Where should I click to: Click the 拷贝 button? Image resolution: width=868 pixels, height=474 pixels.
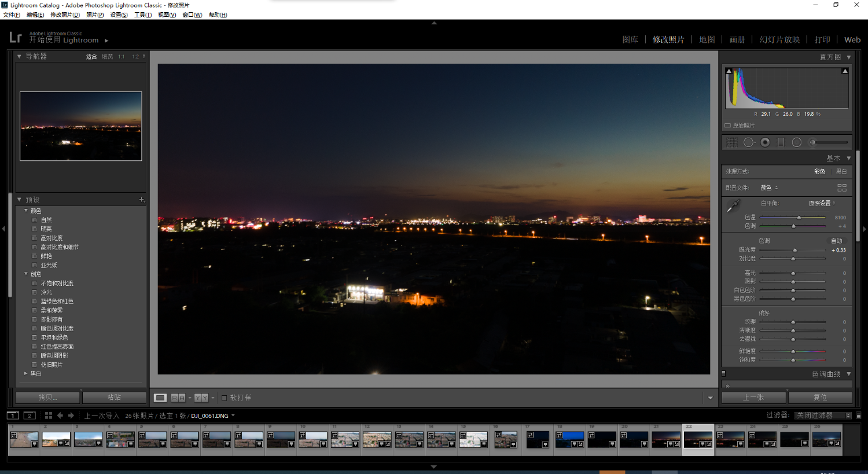pos(47,398)
